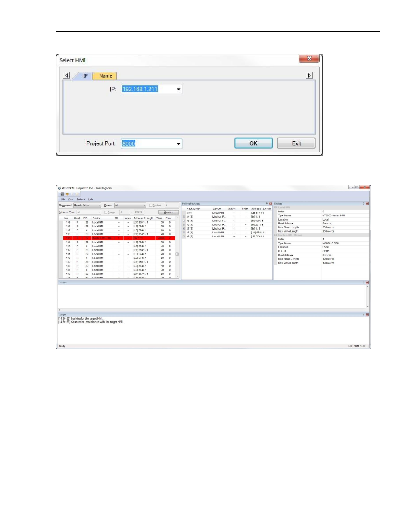Viewport: 411px width, 532px height.
Task: Pin the Output panel
Action: point(364,283)
